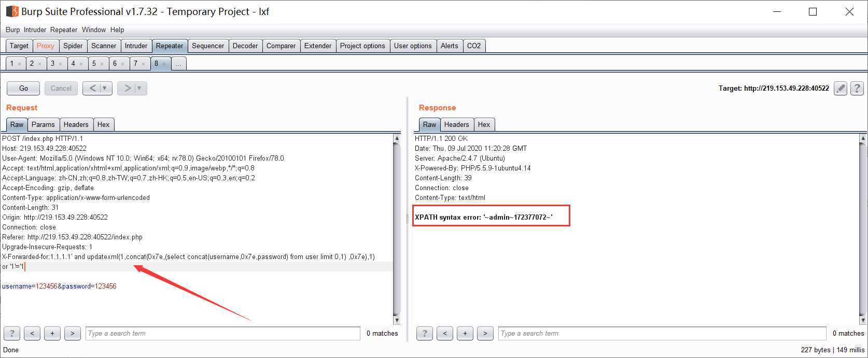
Task: Open the Help menu
Action: (117, 30)
